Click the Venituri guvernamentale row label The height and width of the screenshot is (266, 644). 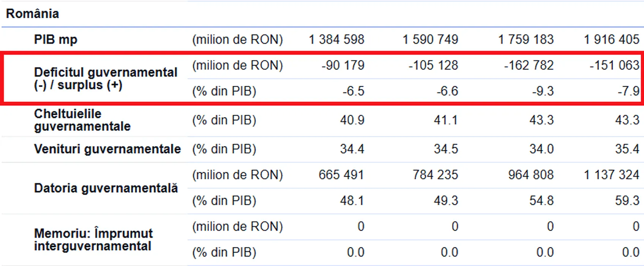click(x=107, y=149)
